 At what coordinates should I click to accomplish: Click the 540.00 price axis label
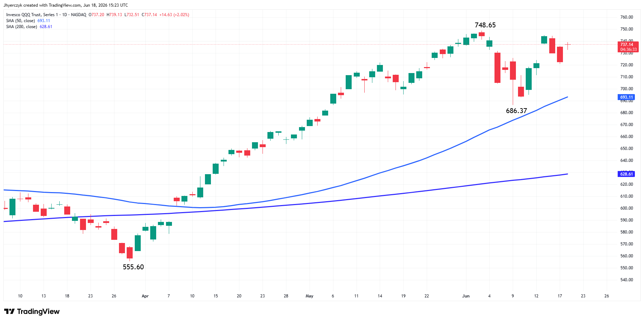(626, 280)
